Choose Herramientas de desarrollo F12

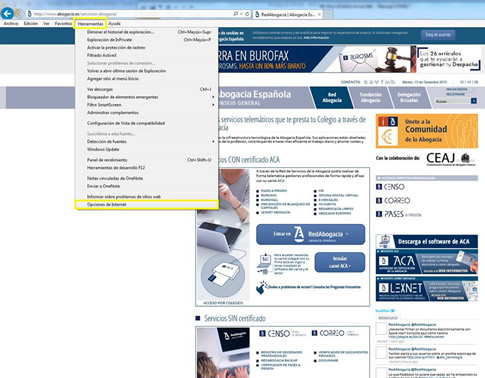pyautogui.click(x=147, y=168)
